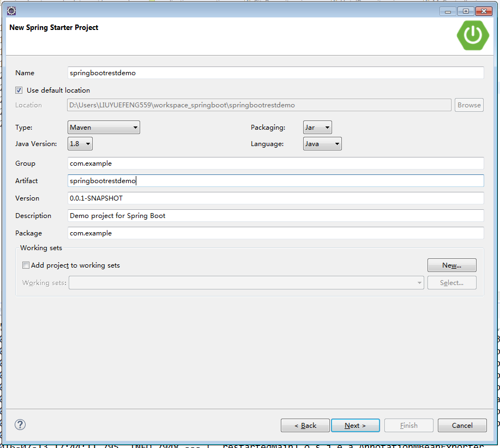Click the "Java Version:" label
Image resolution: width=500 pixels, height=448 pixels.
point(36,144)
